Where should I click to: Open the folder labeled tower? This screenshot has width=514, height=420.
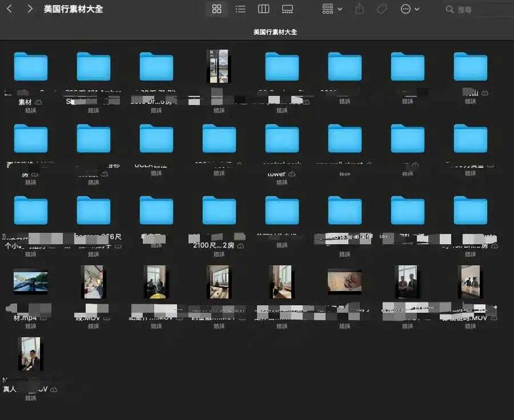(282, 139)
